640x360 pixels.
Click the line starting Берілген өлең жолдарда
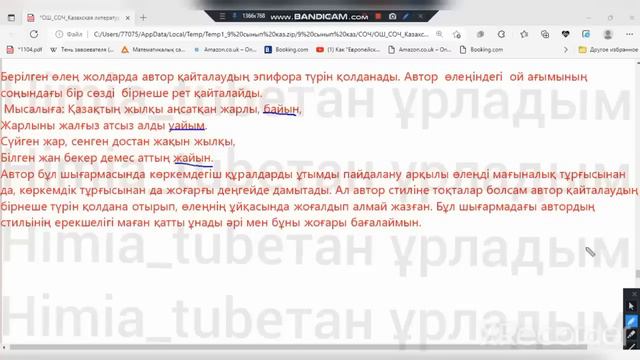(294, 77)
